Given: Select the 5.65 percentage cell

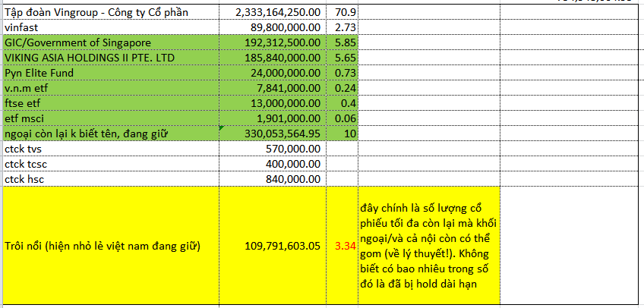Looking at the screenshot, I should click(343, 58).
